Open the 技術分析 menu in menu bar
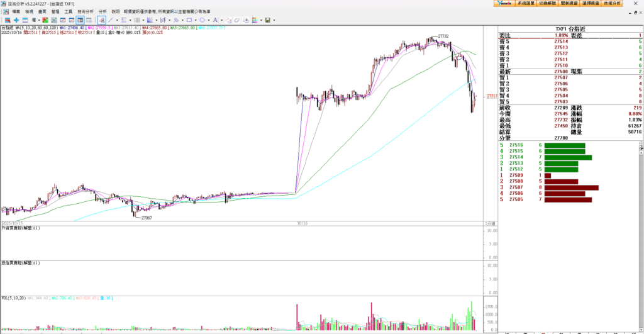 pyautogui.click(x=86, y=11)
